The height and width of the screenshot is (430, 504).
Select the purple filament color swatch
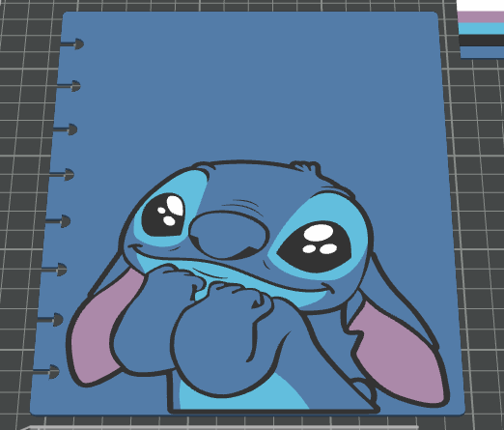point(481,17)
